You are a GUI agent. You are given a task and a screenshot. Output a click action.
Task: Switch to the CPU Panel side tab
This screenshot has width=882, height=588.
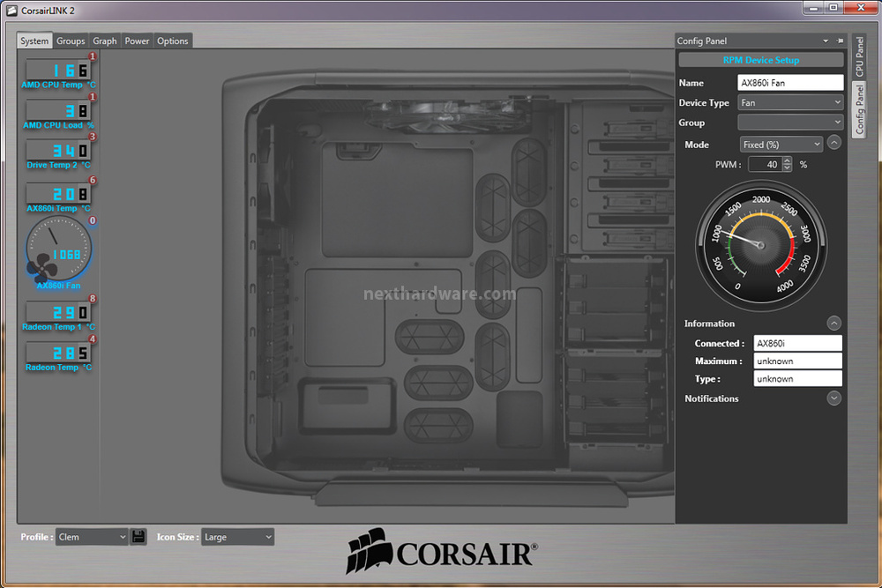coord(859,56)
